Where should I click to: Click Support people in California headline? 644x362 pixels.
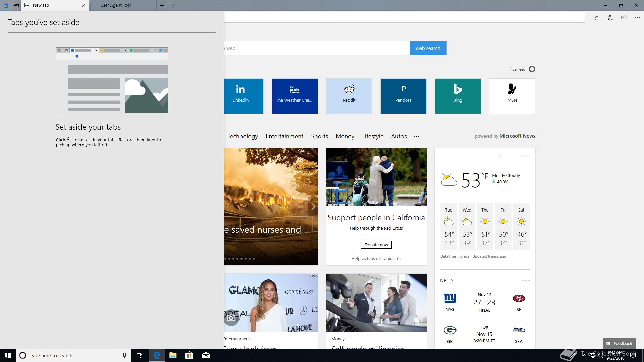coord(376,218)
